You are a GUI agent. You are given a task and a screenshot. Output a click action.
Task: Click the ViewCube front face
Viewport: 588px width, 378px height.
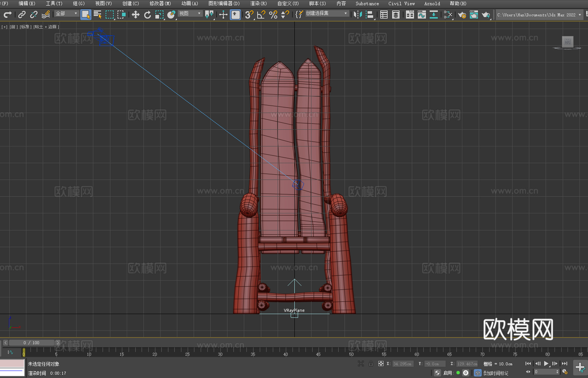coord(568,42)
